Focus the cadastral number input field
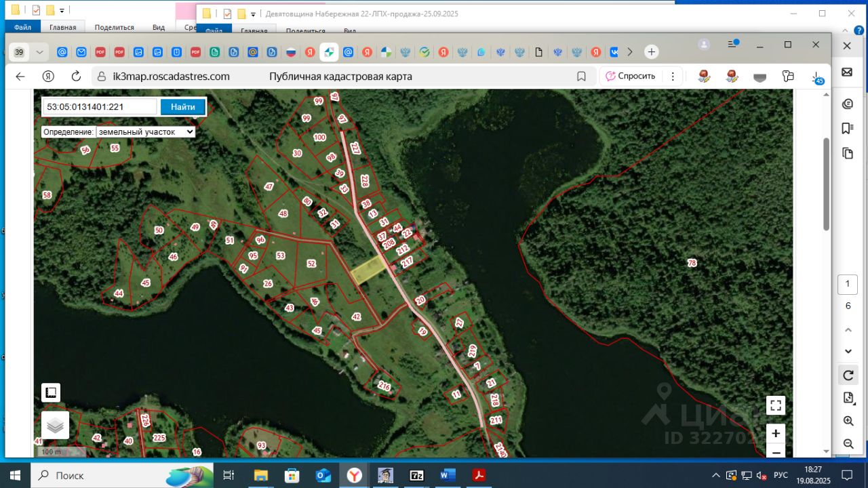Image resolution: width=868 pixels, height=488 pixels. (x=100, y=107)
